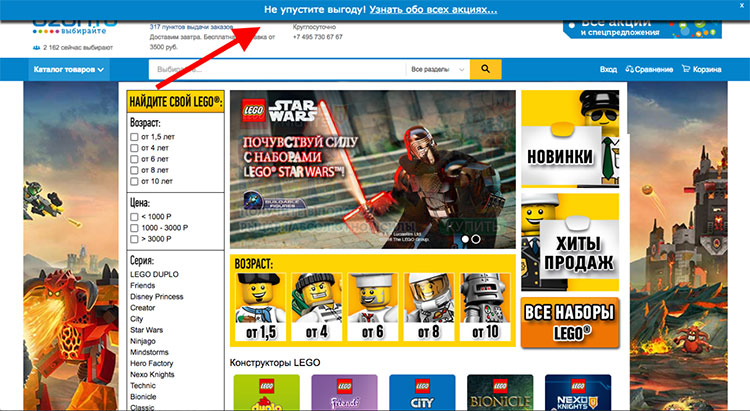Select Technic in the series list

click(143, 385)
